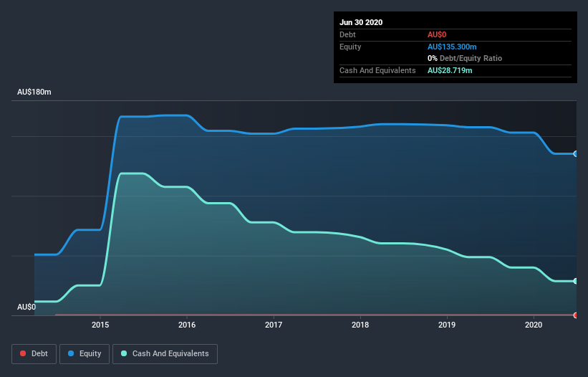Viewport: 588px width, 377px height.
Task: Toggle the Debt series legend button
Action: click(x=34, y=354)
